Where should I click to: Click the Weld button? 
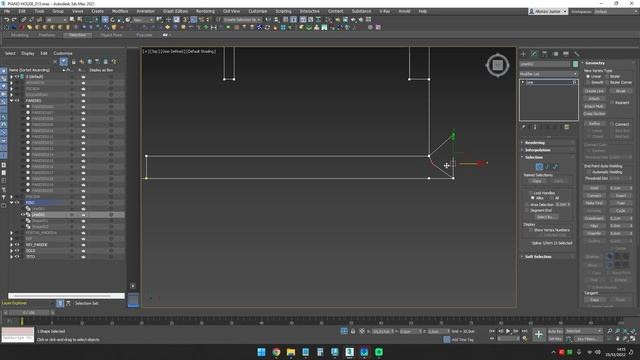[x=594, y=188]
